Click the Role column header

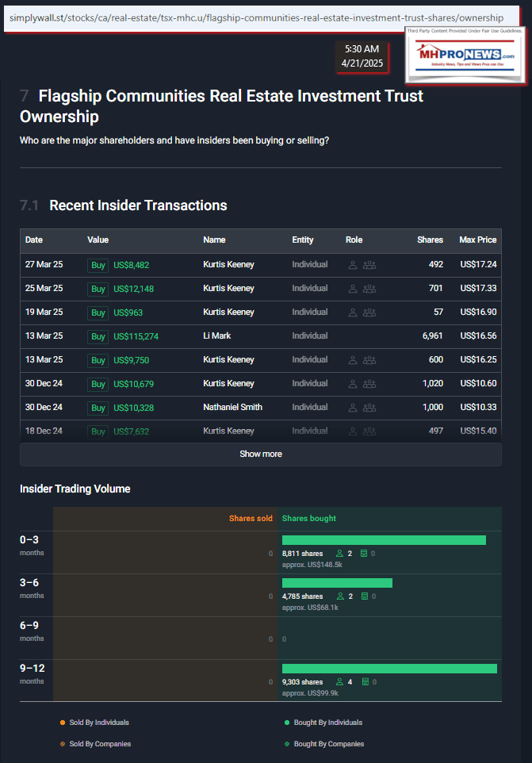[x=354, y=240]
